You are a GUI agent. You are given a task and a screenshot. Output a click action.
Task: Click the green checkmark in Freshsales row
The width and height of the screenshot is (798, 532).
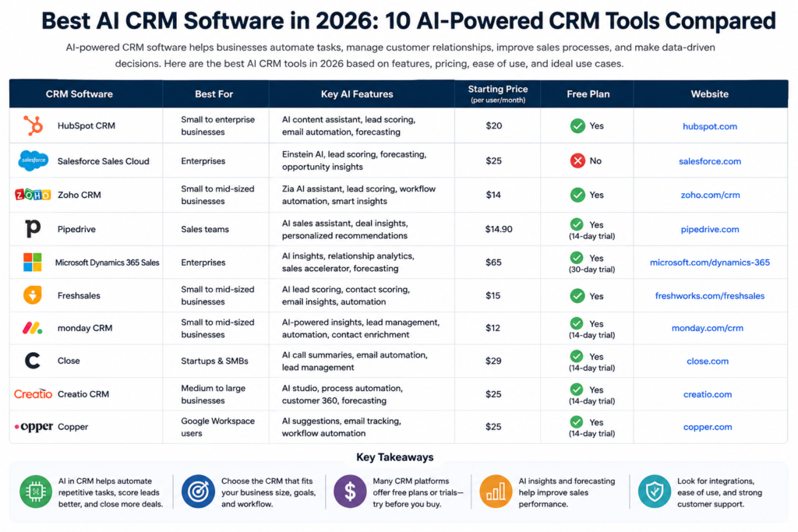click(x=577, y=296)
